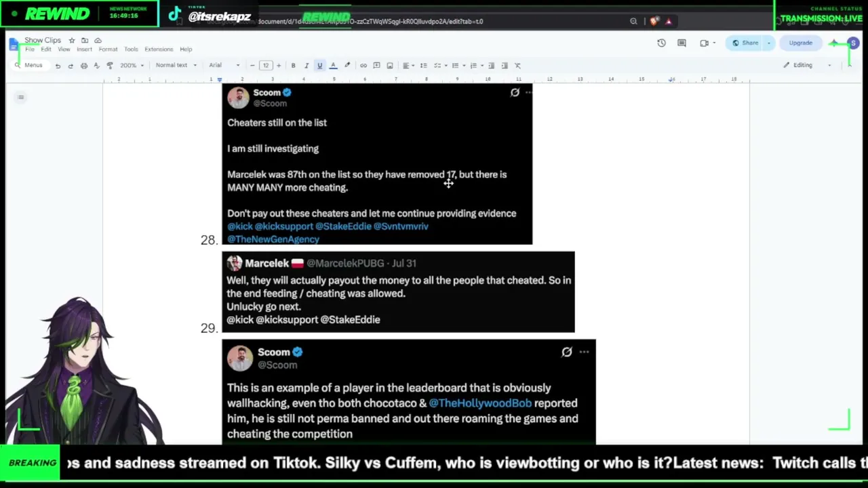Image resolution: width=868 pixels, height=488 pixels.
Task: Undo the last edit
Action: (58, 66)
